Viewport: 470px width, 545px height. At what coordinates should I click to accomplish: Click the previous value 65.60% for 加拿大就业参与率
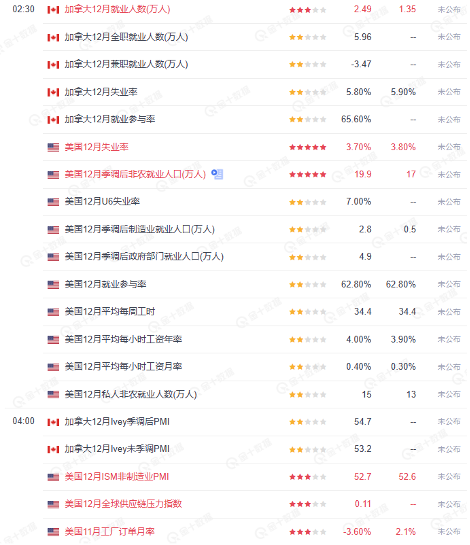[356, 119]
